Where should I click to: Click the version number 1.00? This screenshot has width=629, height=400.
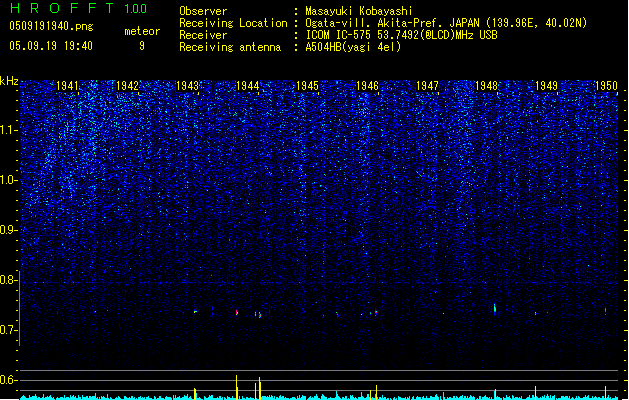point(136,9)
